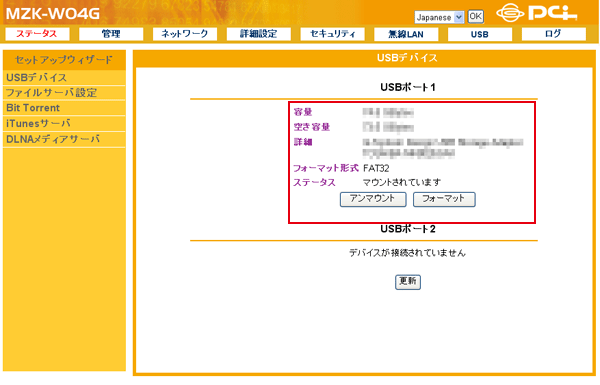Click the PCi logo
Image resolution: width=600 pixels, height=385 pixels.
[536, 13]
